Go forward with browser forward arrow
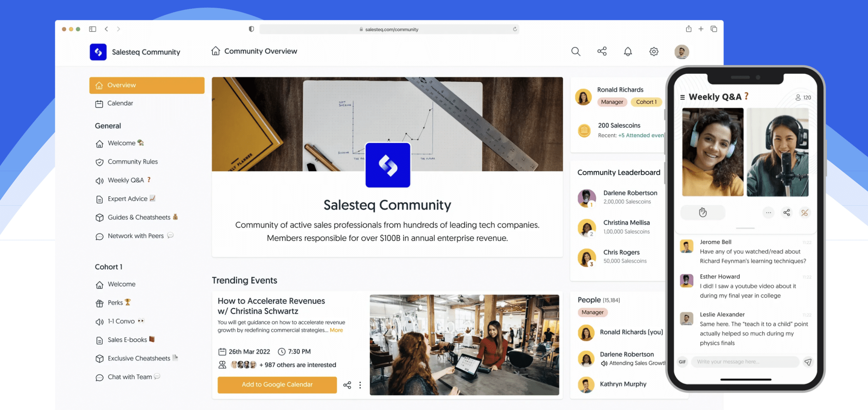868x410 pixels. point(118,29)
